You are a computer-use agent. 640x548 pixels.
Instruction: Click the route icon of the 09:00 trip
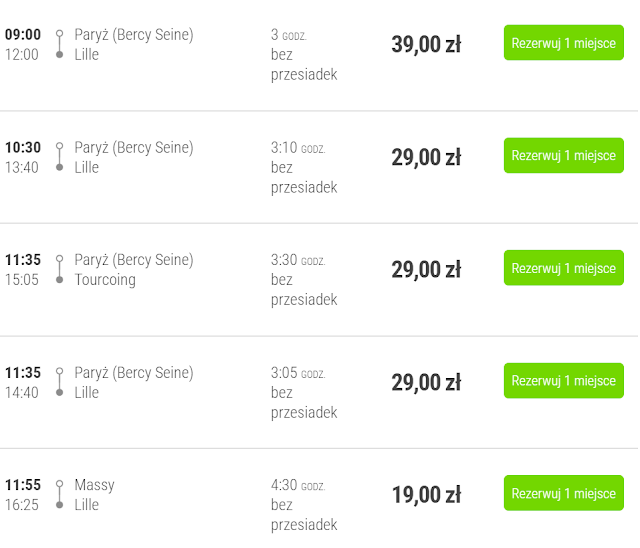60,44
